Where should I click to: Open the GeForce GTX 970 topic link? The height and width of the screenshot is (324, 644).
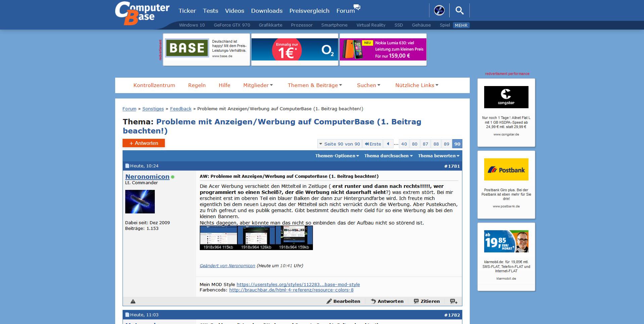(x=232, y=25)
